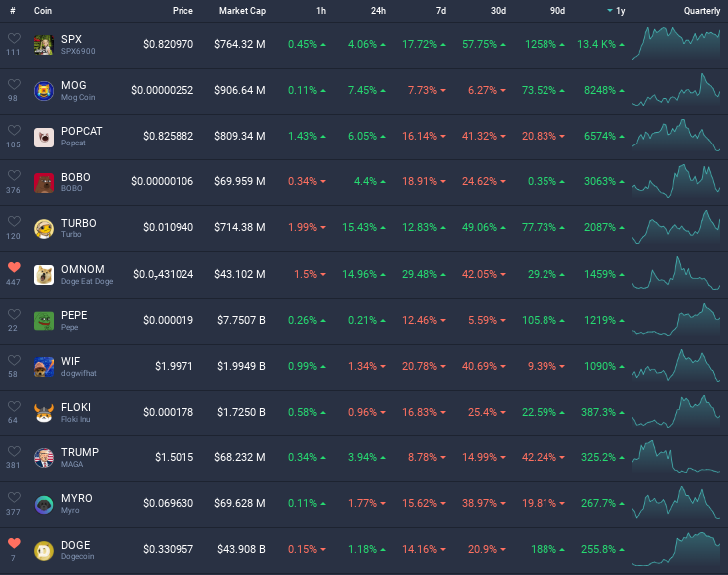Open PEPE quarterly sparkline chart
Viewport: 728px width, 575px height.
point(676,319)
